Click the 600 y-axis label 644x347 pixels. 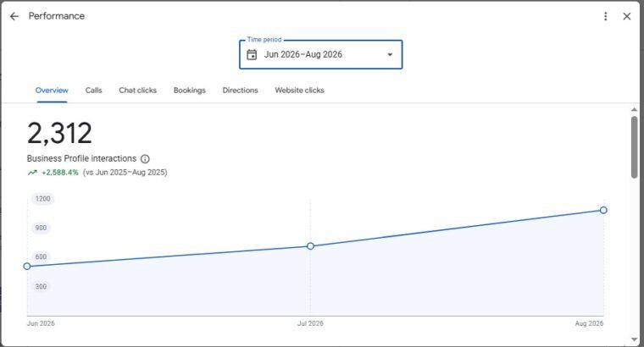pos(41,257)
